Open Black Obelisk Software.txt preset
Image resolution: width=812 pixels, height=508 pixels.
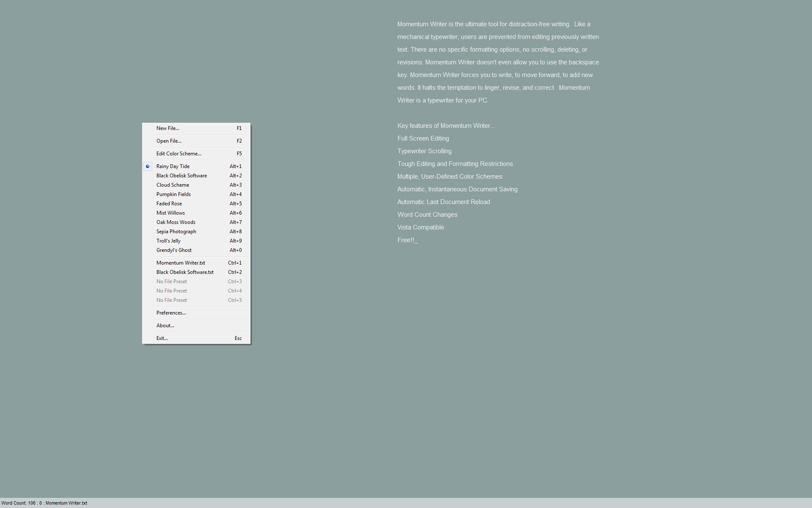tap(185, 272)
